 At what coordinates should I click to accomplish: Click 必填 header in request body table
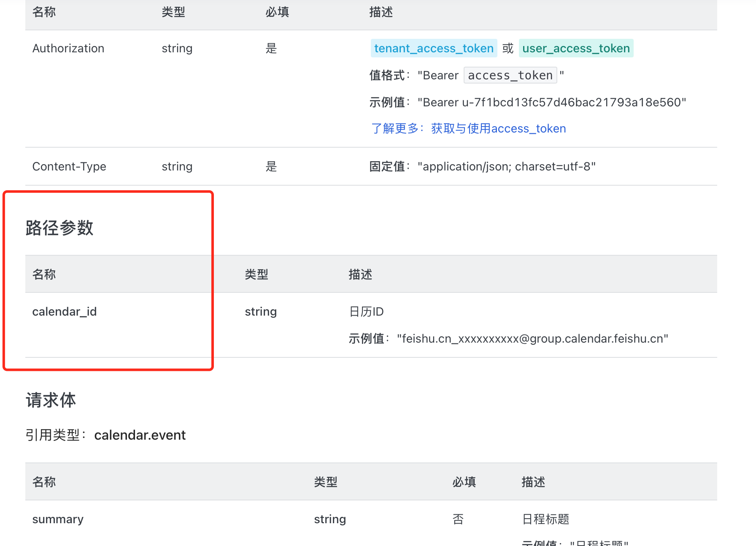tap(464, 482)
